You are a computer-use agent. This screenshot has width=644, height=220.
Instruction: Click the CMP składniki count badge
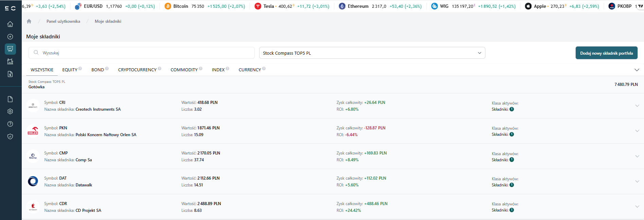coord(512,160)
